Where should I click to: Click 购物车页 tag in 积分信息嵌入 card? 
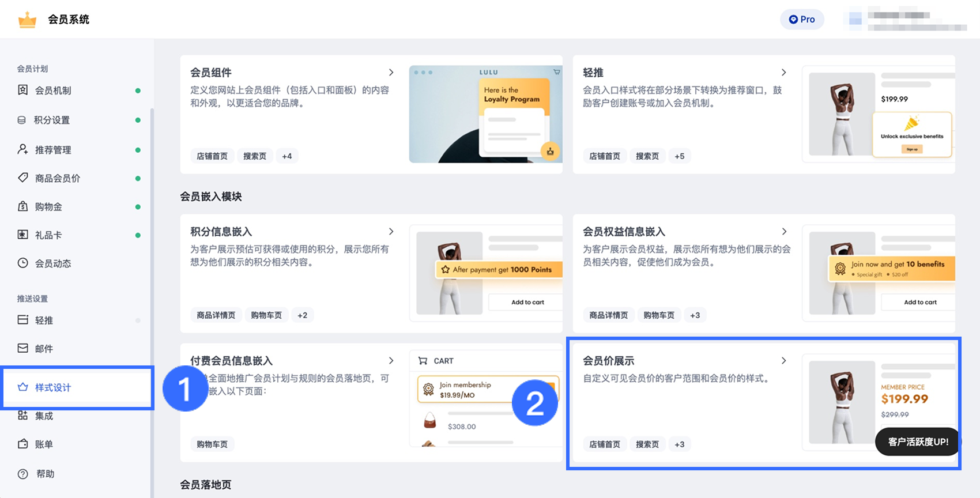click(x=266, y=315)
